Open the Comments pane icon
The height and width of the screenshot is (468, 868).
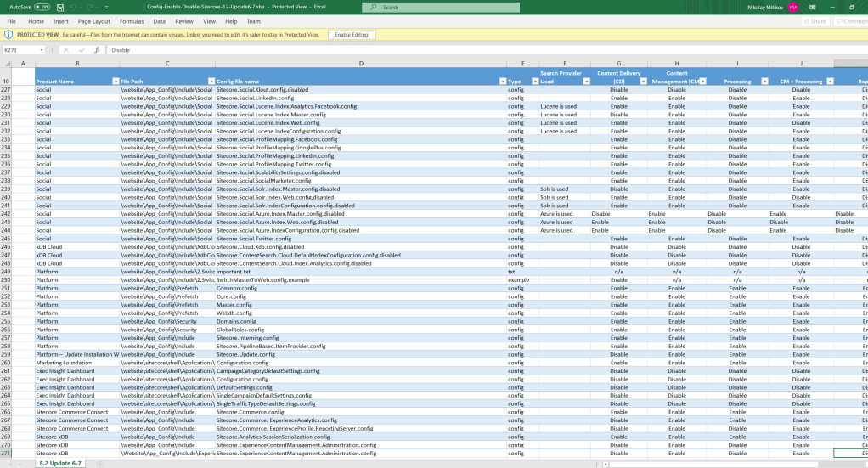(852, 21)
